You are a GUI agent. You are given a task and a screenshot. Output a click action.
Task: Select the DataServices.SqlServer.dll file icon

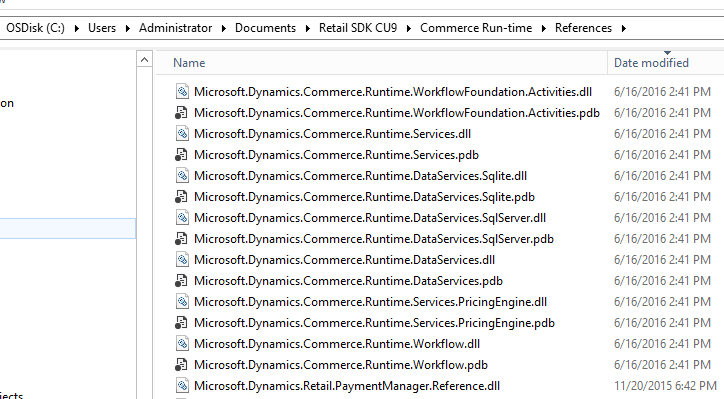182,218
